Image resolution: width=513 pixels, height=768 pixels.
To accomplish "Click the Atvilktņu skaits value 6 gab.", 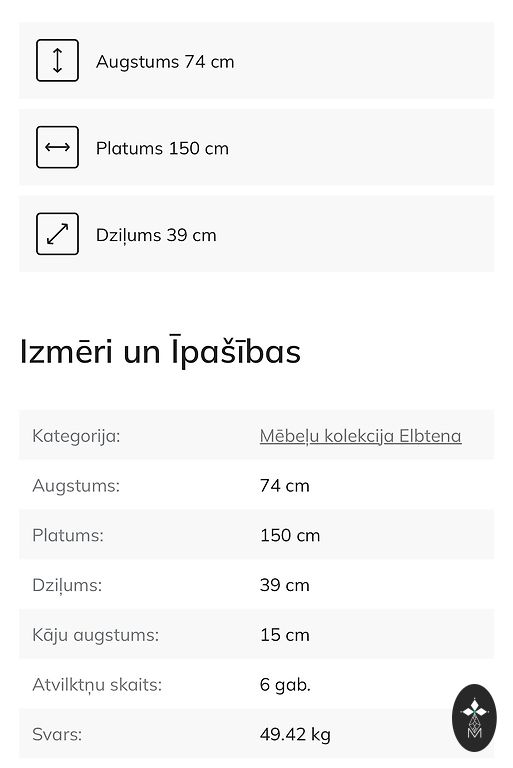I will (x=285, y=684).
